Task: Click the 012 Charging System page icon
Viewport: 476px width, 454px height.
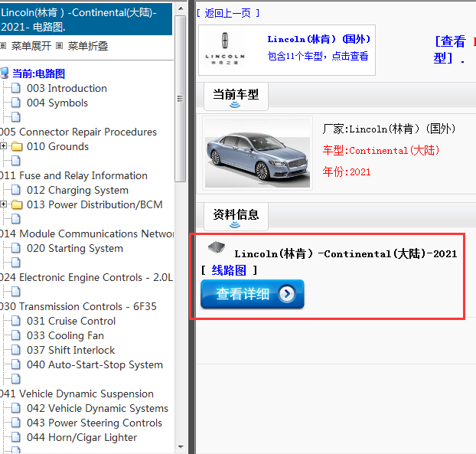Action: coord(16,190)
